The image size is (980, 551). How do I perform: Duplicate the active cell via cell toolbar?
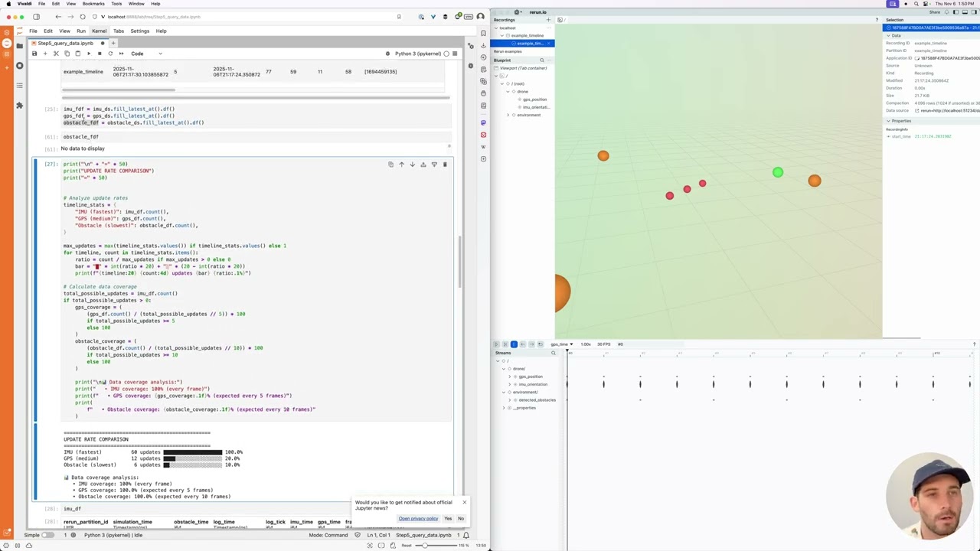pyautogui.click(x=390, y=165)
